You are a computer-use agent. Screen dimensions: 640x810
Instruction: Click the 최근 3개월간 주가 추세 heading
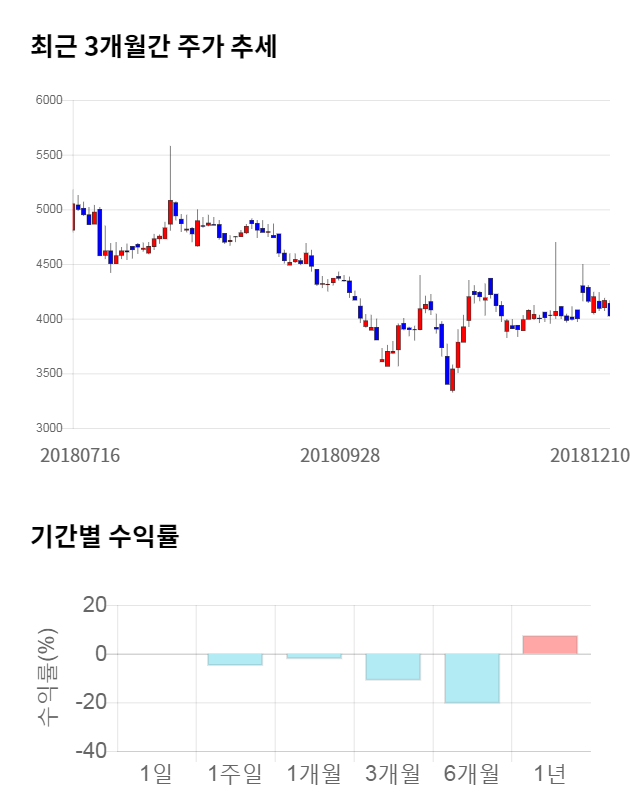coord(153,46)
